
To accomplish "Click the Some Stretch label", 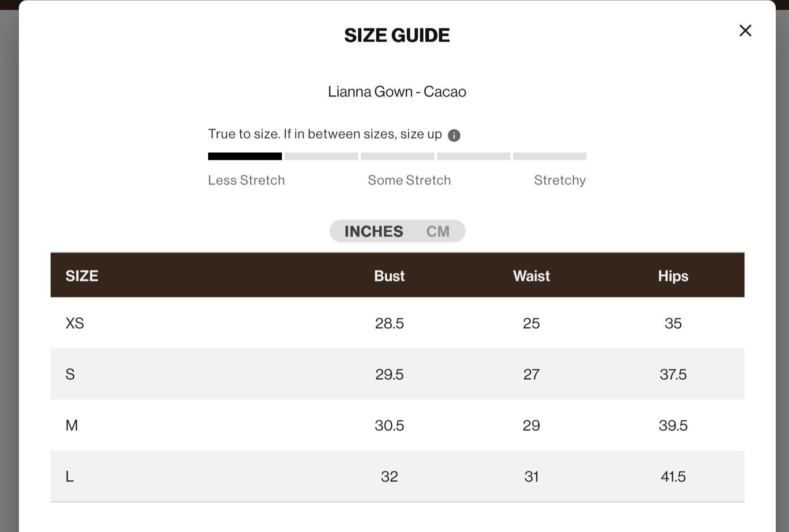I will pyautogui.click(x=409, y=180).
